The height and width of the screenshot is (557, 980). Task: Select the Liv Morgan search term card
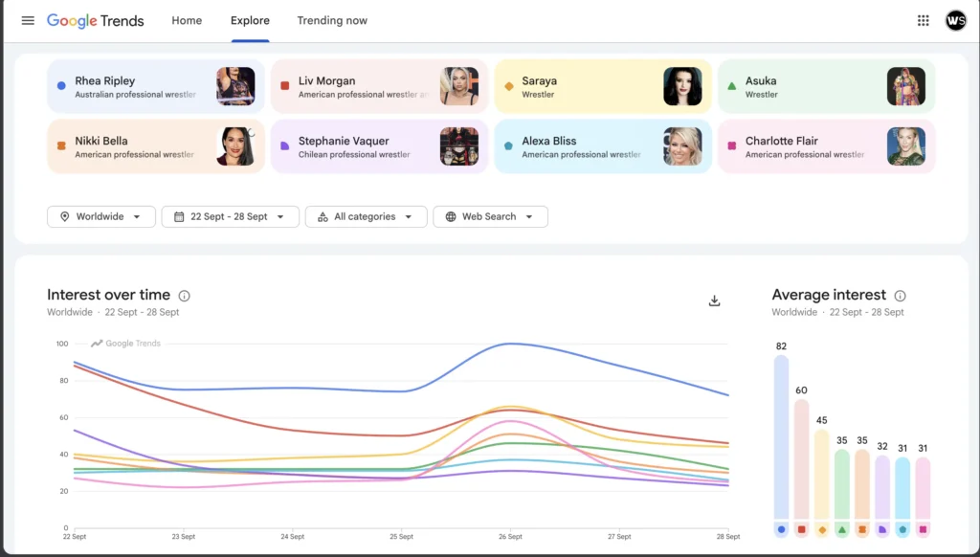point(379,86)
